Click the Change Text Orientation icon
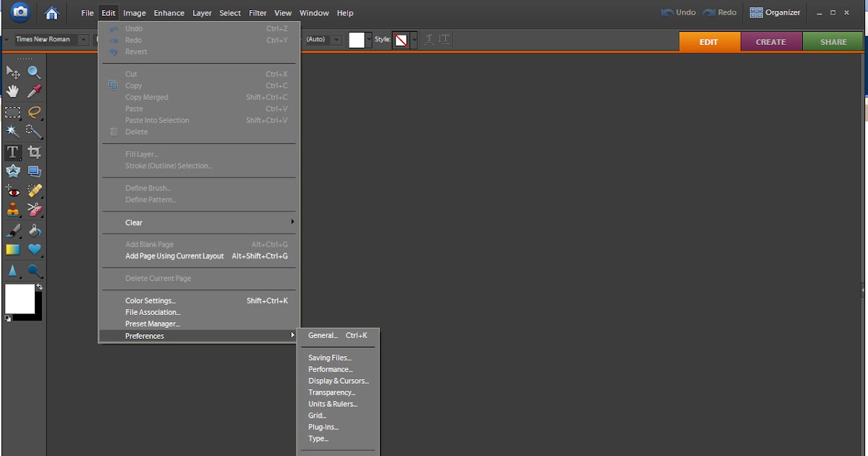The width and height of the screenshot is (868, 456). pos(444,40)
